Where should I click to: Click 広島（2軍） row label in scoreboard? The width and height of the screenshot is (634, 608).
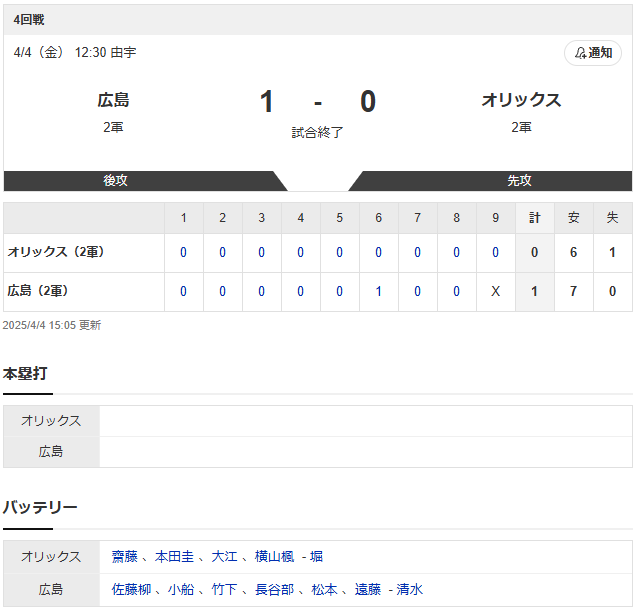tap(38, 291)
